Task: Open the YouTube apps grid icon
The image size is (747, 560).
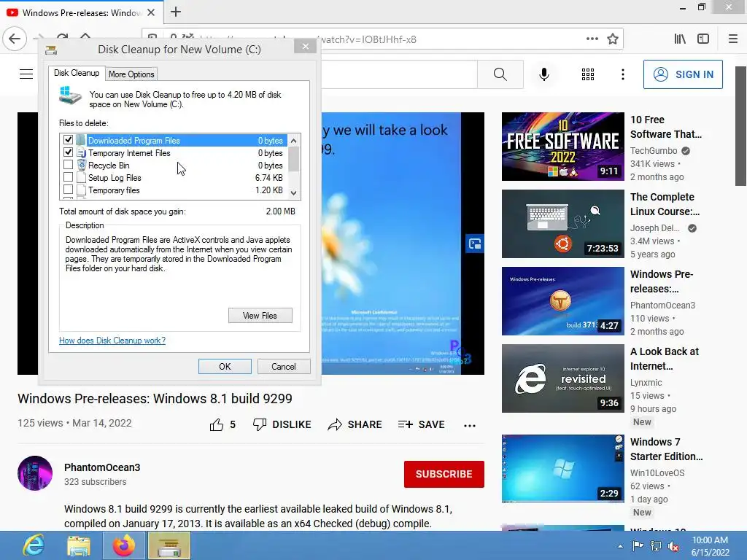Action: point(588,74)
